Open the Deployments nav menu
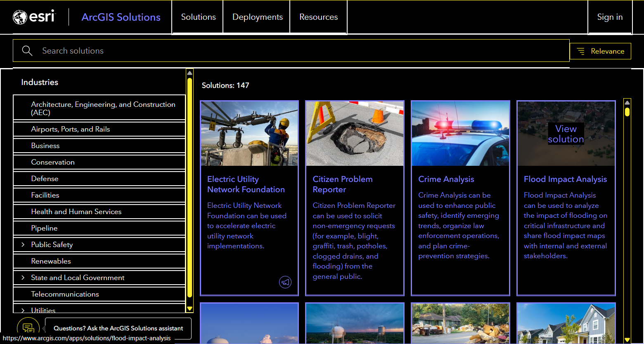Viewport: 644px width, 344px height. pos(258,17)
